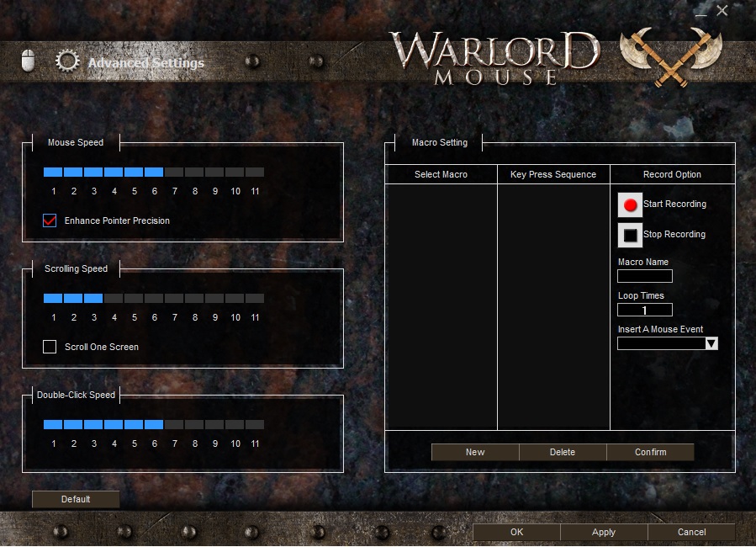Restore settings with the Default button
The height and width of the screenshot is (547, 756).
[x=76, y=499]
